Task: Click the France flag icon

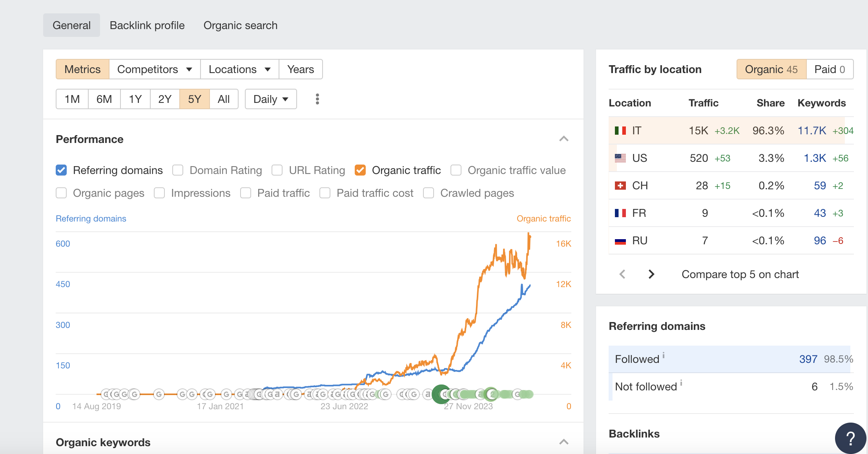Action: point(620,213)
